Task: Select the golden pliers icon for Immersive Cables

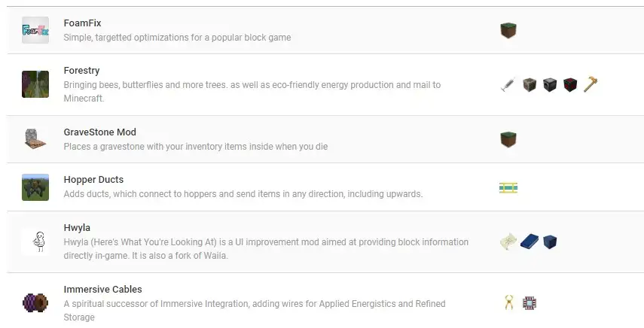Action: [x=509, y=303]
